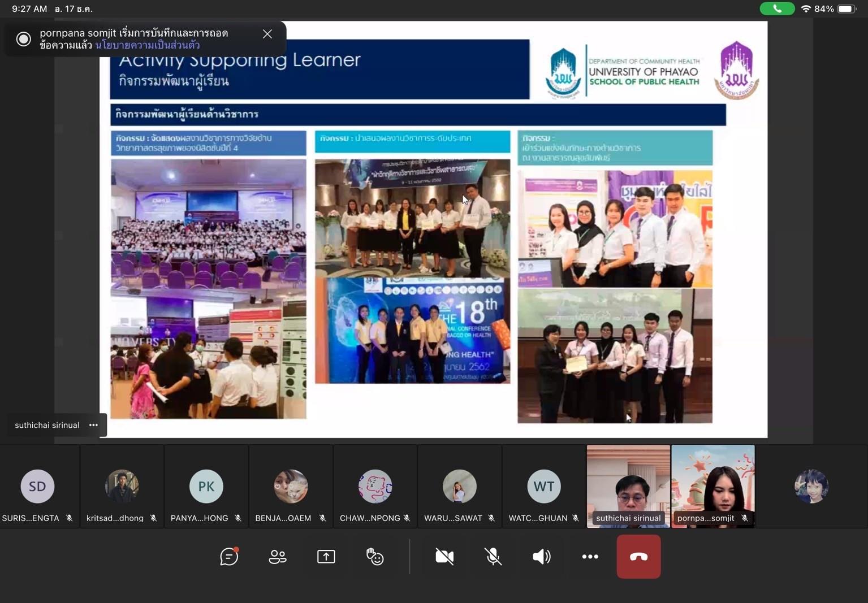Tap the share content icon

(x=326, y=557)
